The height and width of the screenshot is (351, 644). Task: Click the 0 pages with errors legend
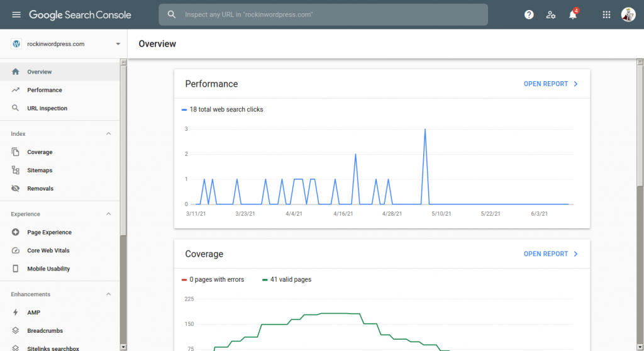213,279
